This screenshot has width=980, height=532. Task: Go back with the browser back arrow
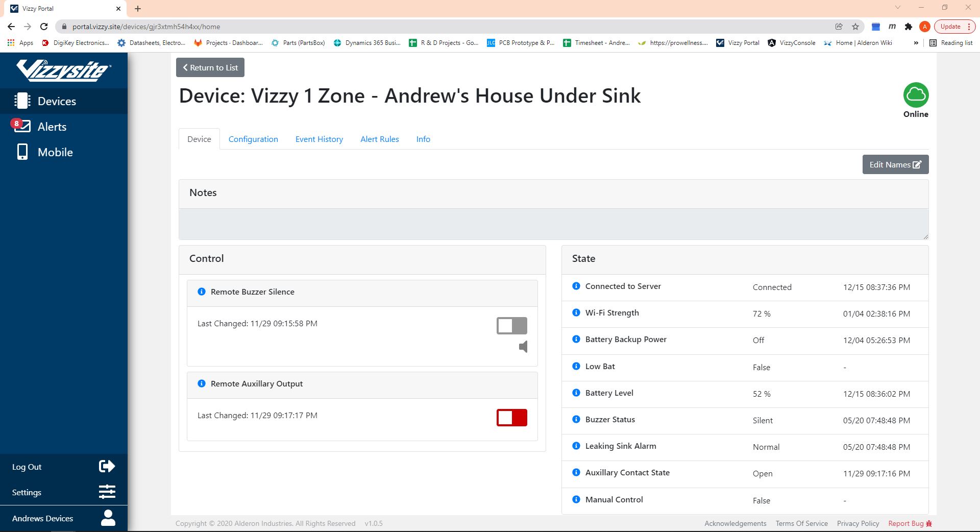pyautogui.click(x=11, y=27)
